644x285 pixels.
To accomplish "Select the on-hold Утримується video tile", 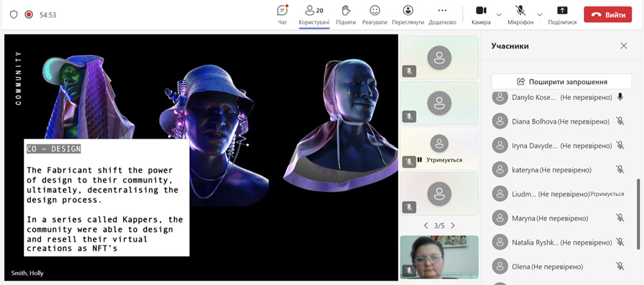I will [439, 148].
